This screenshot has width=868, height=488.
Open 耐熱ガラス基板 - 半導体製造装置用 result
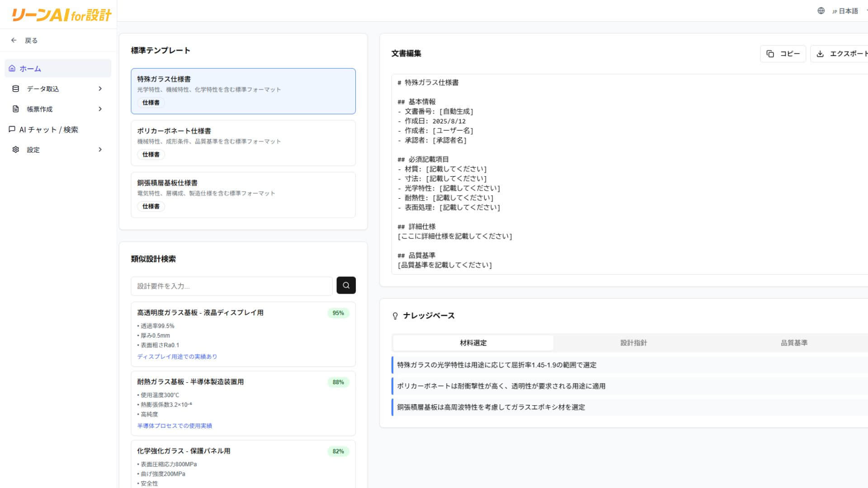click(243, 403)
